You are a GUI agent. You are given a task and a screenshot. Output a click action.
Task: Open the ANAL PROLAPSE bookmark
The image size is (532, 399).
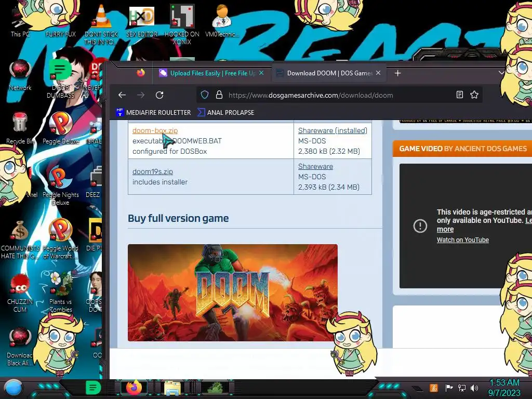[x=225, y=112]
